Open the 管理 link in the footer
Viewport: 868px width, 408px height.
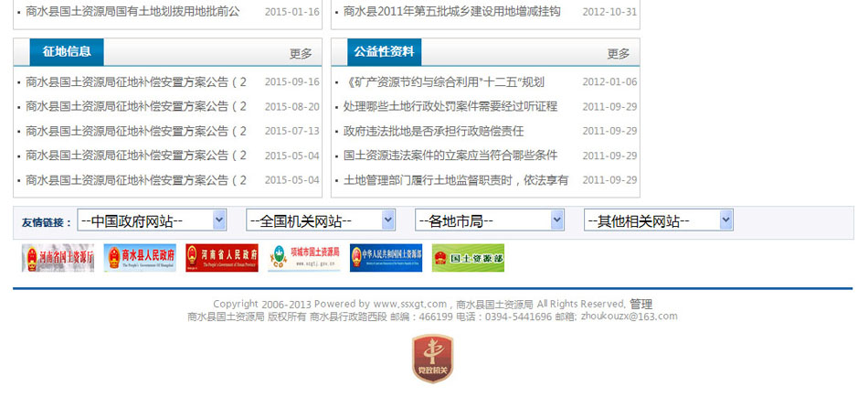640,304
